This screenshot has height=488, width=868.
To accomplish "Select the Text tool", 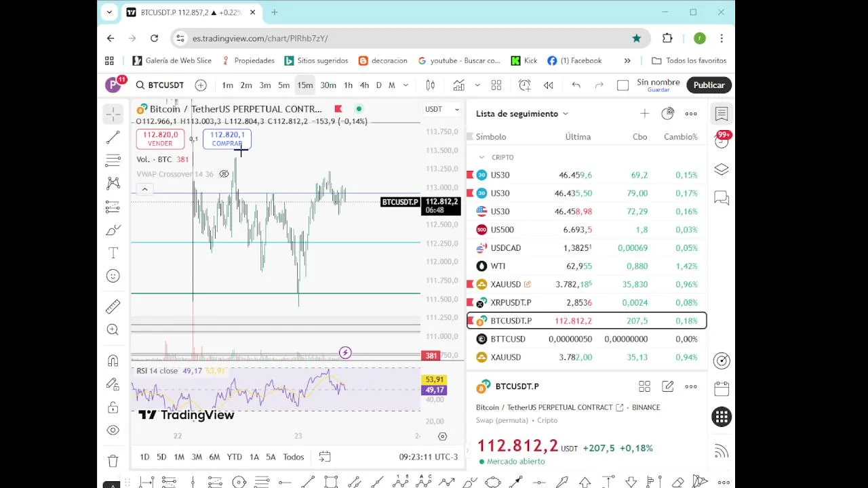I will pos(113,253).
